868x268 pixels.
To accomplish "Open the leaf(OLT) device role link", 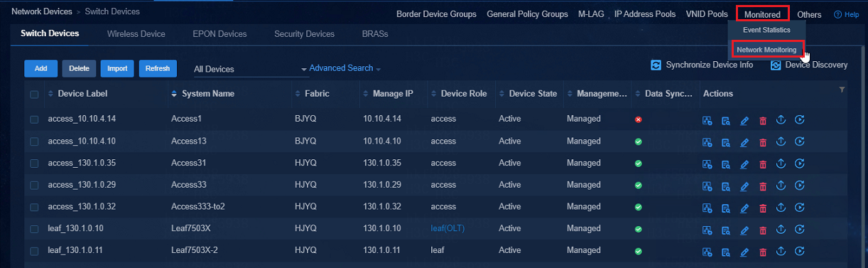I will pos(447,228).
